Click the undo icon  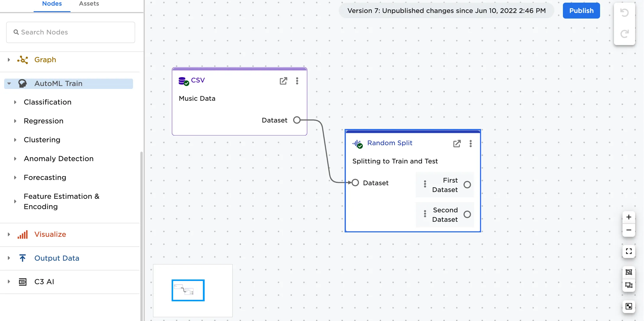pyautogui.click(x=624, y=12)
